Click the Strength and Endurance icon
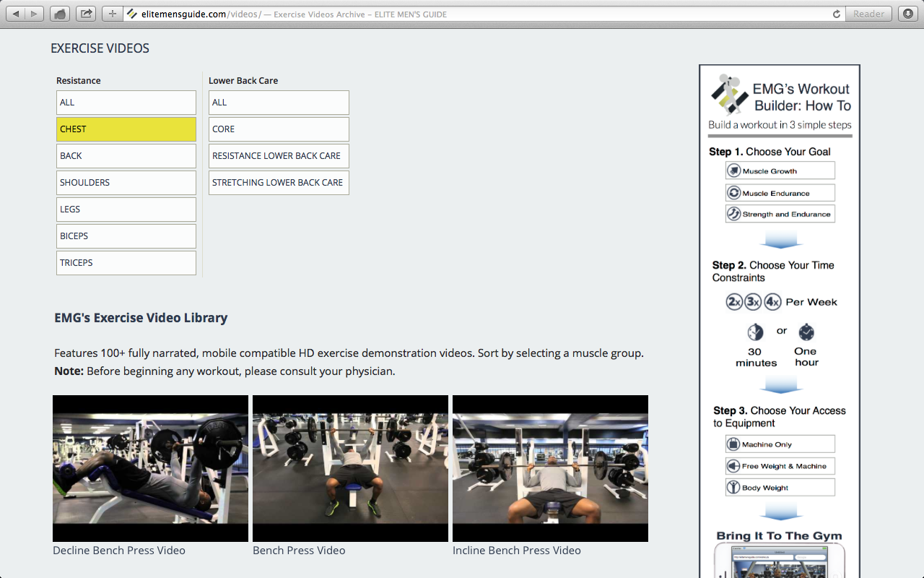 pyautogui.click(x=733, y=213)
